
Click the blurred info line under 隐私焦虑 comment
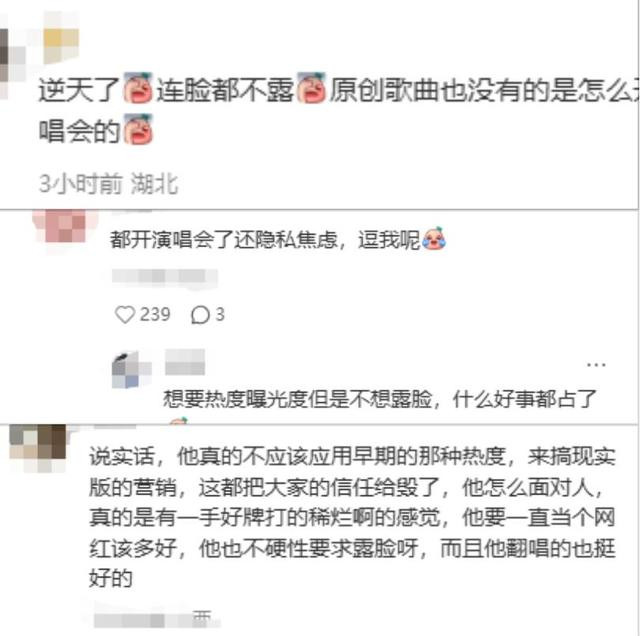point(165,277)
